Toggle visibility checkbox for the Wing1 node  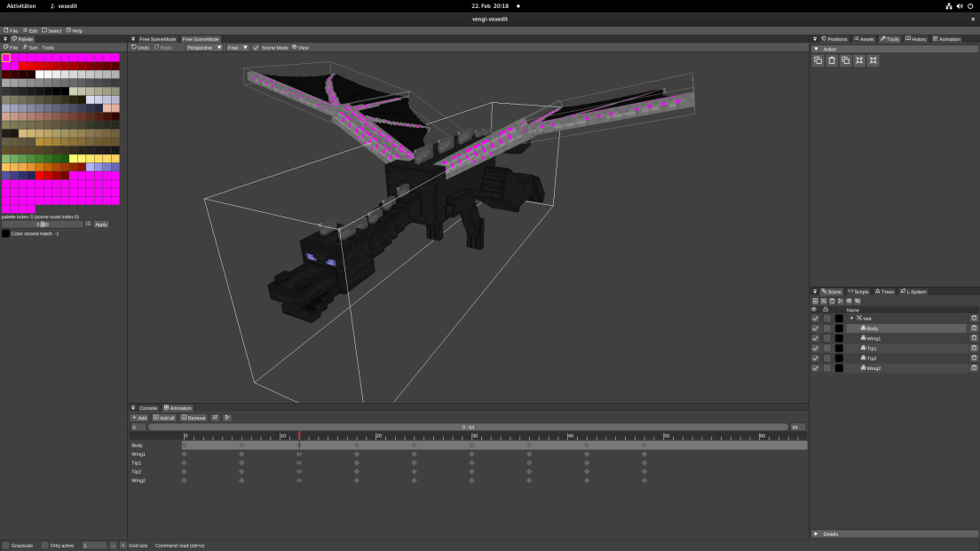coord(815,338)
